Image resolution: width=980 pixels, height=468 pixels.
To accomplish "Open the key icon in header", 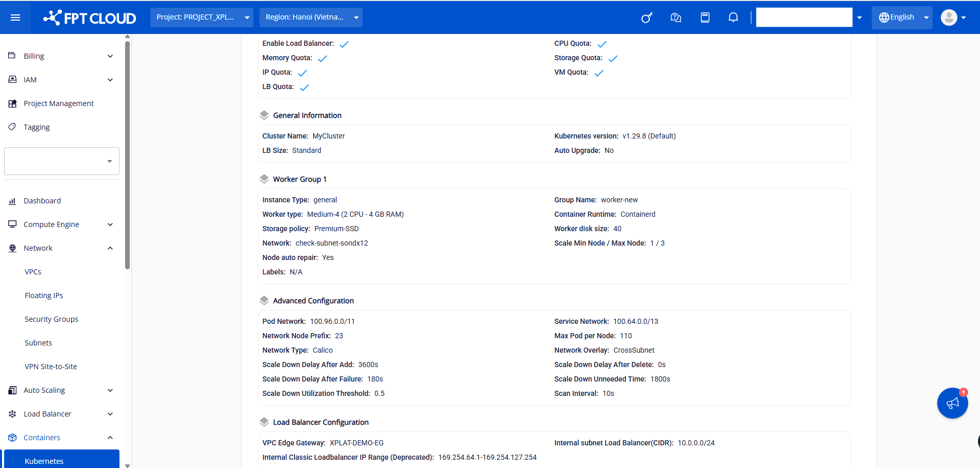I will click(x=647, y=18).
